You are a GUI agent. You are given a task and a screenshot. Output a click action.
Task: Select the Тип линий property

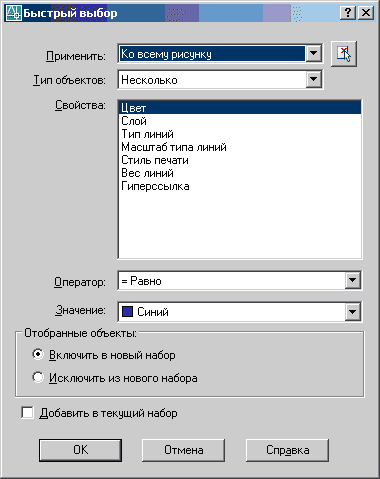pos(240,134)
